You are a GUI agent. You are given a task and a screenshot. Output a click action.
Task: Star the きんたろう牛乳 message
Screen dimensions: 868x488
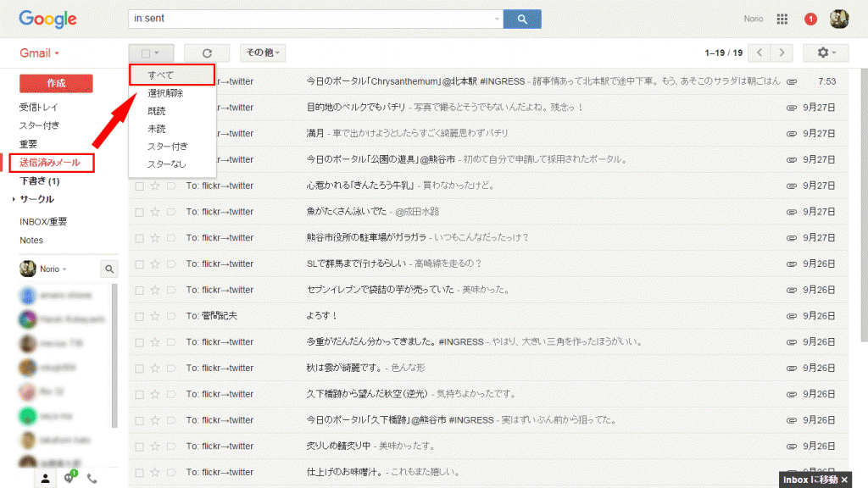[155, 186]
